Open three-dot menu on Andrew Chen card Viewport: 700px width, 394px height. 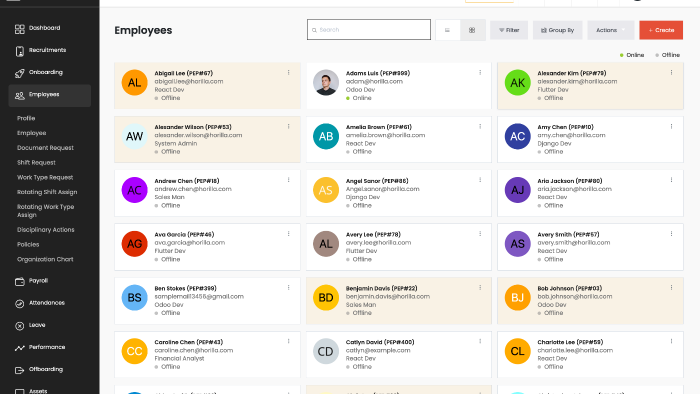pos(288,180)
